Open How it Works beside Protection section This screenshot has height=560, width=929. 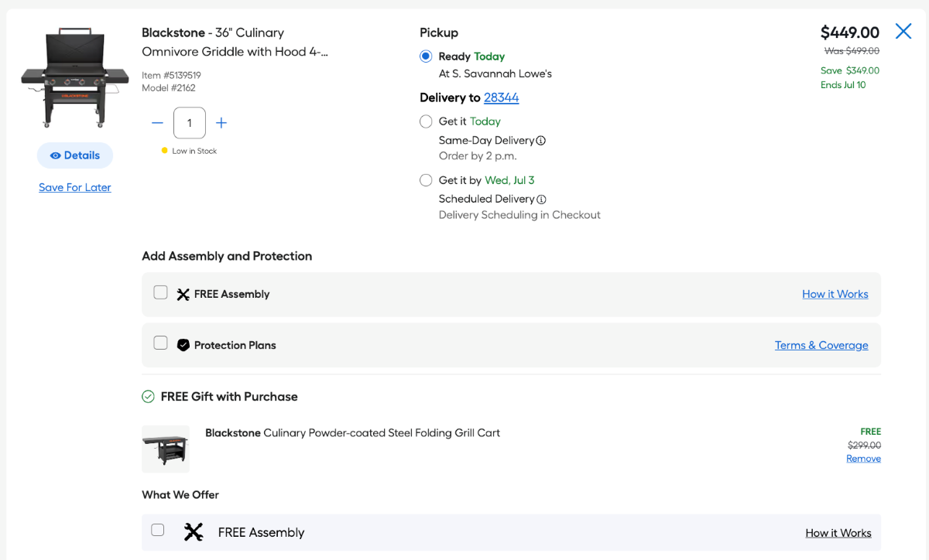pos(835,294)
